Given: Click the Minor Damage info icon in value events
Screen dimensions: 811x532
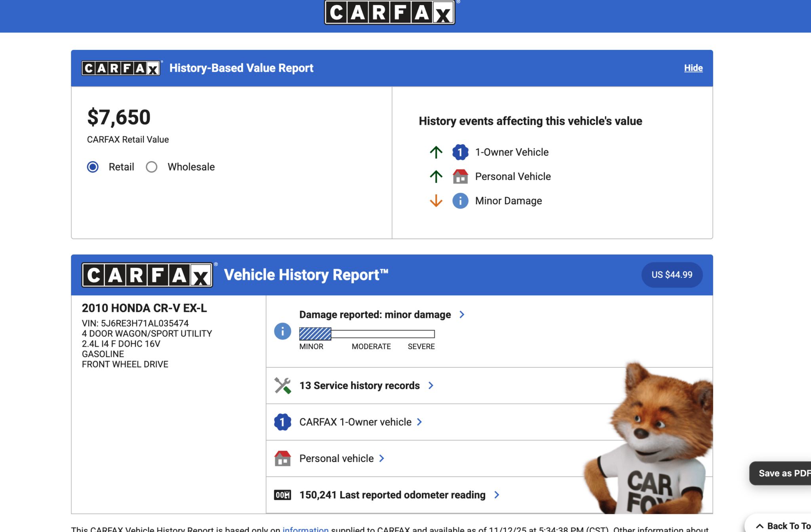Looking at the screenshot, I should (x=460, y=201).
